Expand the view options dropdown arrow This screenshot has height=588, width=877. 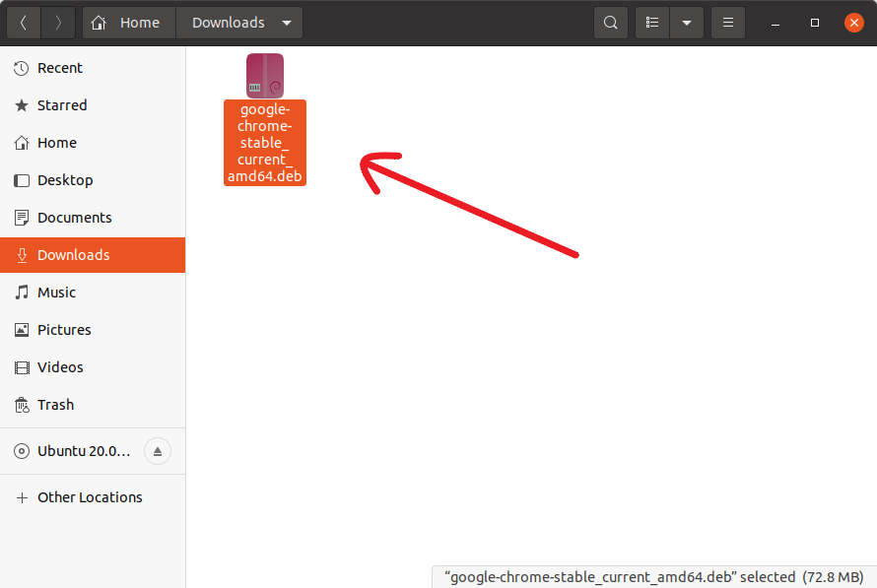point(687,23)
